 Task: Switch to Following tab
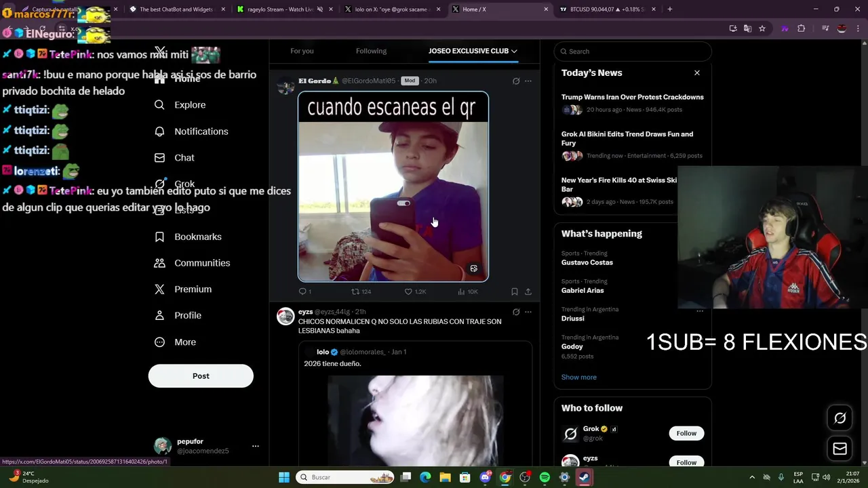pyautogui.click(x=371, y=51)
